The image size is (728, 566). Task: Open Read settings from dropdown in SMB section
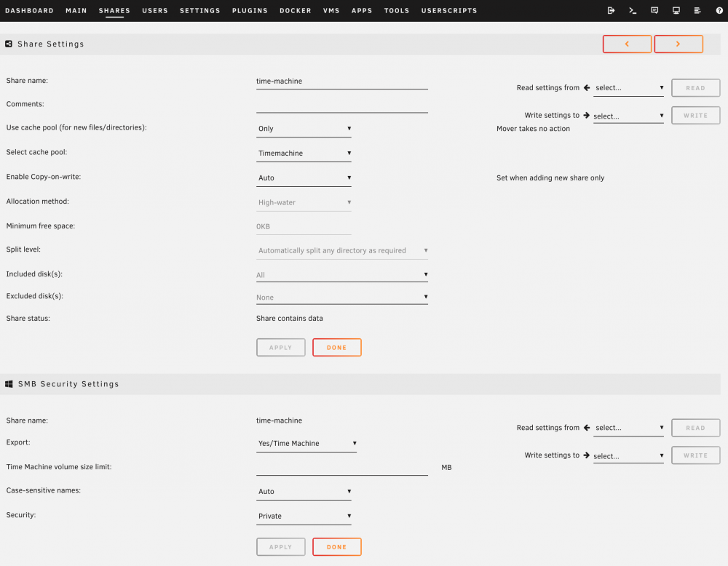[629, 428]
